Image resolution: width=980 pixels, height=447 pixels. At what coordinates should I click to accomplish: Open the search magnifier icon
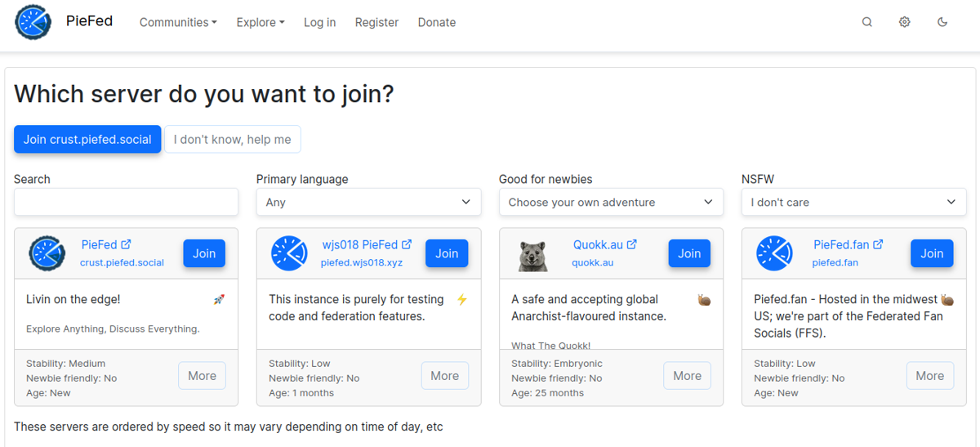pos(867,23)
